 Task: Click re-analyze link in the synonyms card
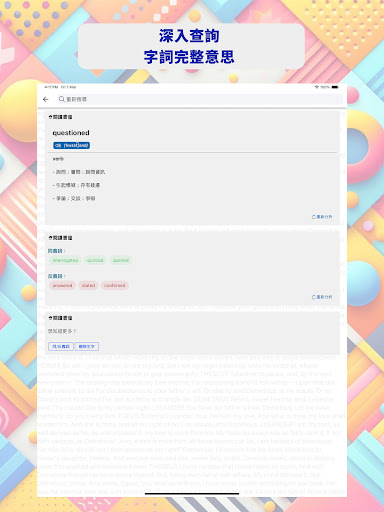tap(322, 297)
